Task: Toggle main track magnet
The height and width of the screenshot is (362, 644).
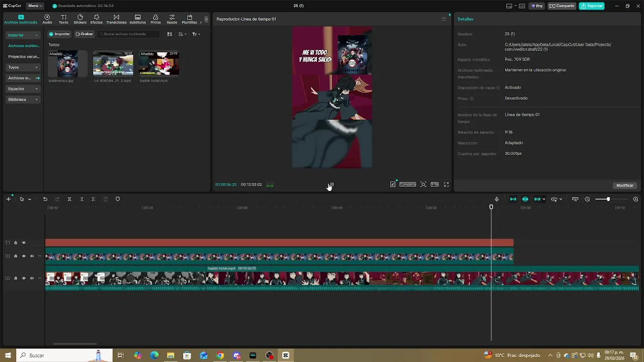Action: coord(513,199)
